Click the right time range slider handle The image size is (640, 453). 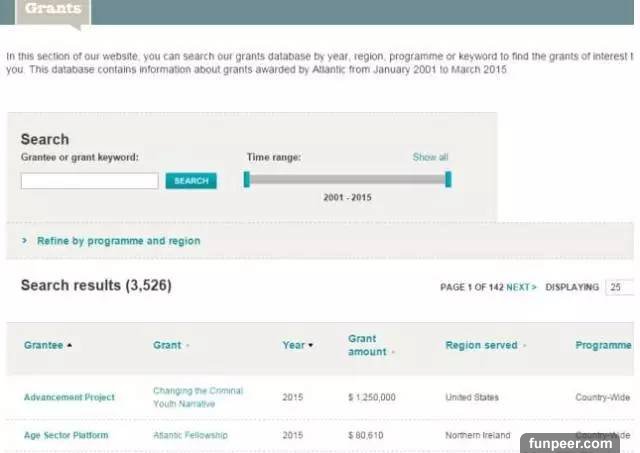tap(448, 179)
